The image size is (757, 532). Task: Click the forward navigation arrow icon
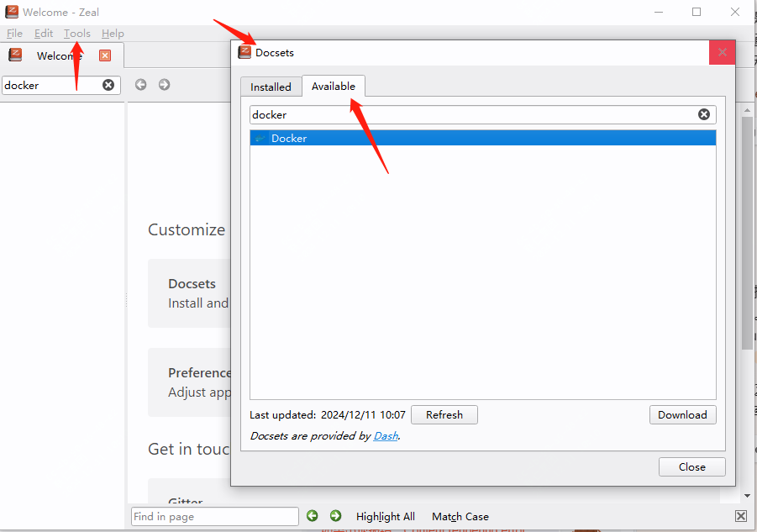[164, 85]
